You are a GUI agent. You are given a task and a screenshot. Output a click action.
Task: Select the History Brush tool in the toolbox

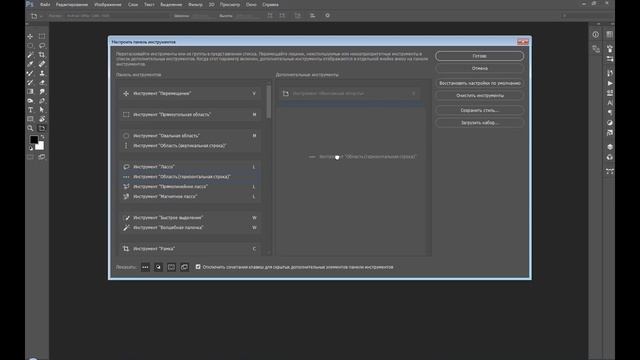[x=30, y=82]
